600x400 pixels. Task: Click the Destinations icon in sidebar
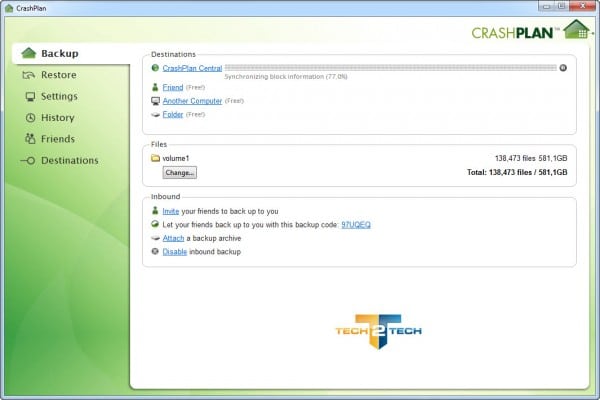[x=30, y=160]
